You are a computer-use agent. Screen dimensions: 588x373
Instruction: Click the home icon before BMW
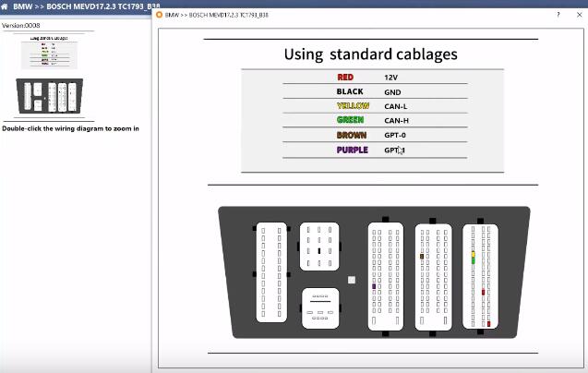click(x=4, y=6)
